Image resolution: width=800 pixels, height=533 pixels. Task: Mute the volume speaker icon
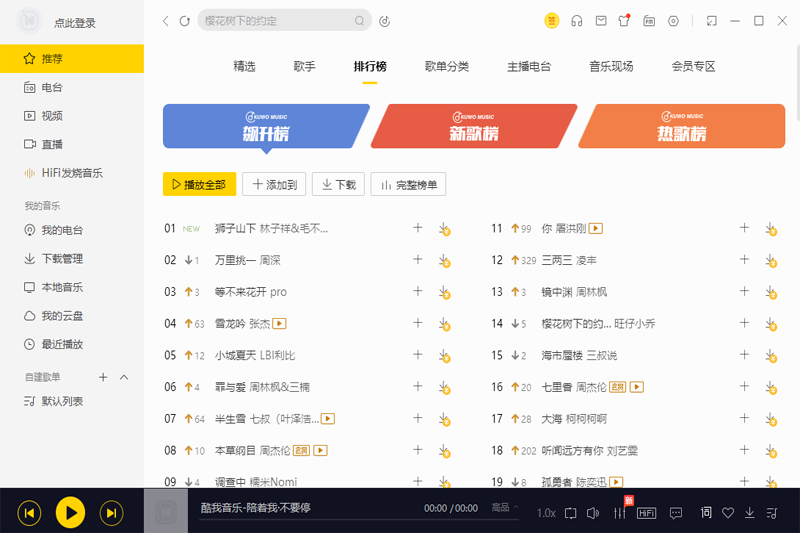592,513
